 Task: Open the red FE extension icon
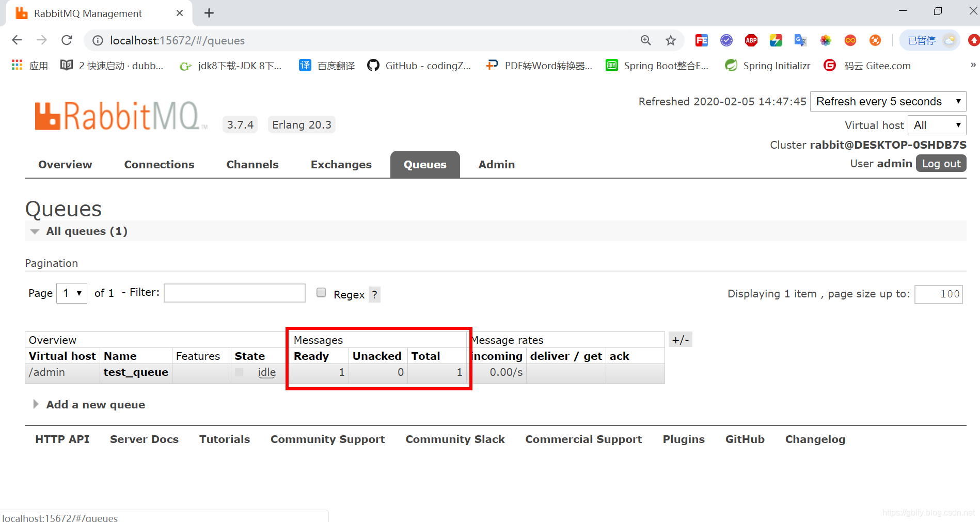(x=702, y=40)
